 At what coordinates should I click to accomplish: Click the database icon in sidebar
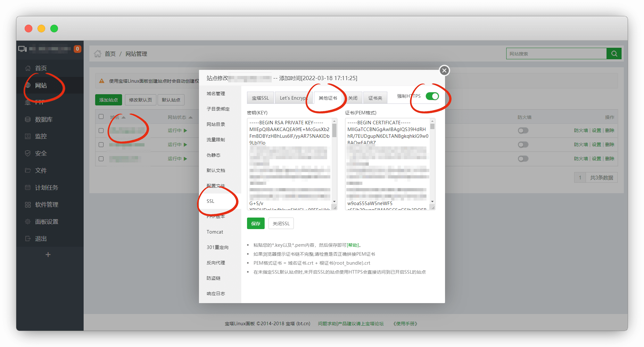28,120
